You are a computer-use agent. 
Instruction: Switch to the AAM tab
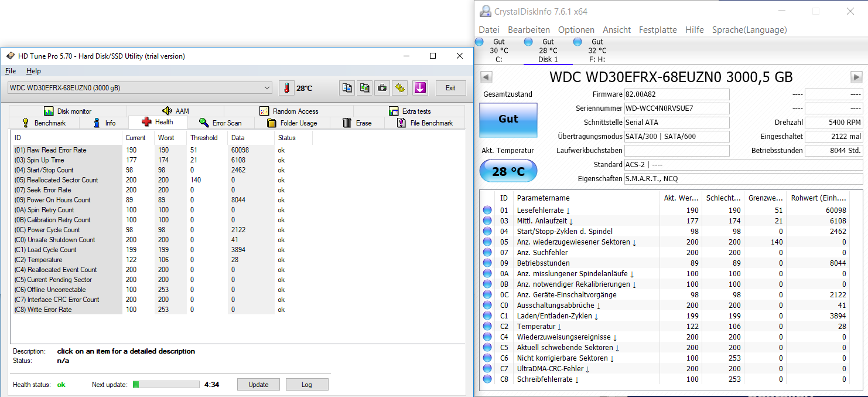point(176,111)
